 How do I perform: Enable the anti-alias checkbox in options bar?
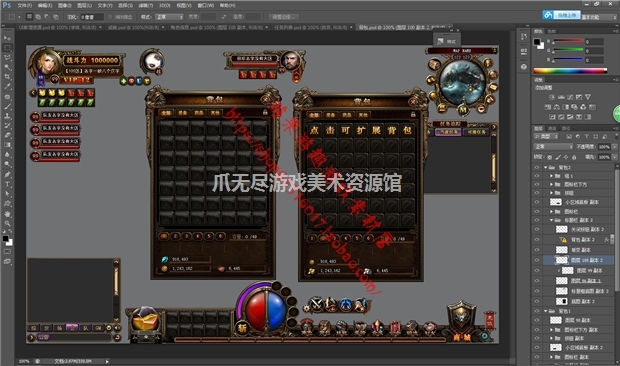(x=110, y=17)
